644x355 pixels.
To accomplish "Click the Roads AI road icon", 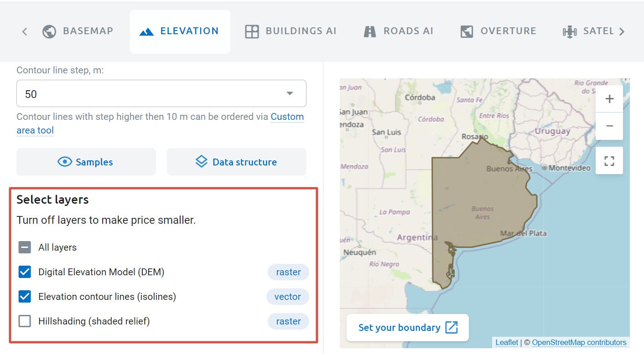I will [x=369, y=31].
